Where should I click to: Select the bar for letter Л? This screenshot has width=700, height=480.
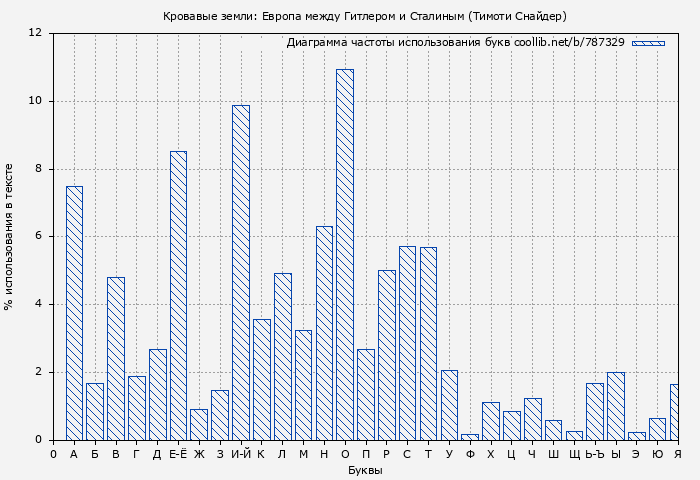pyautogui.click(x=282, y=357)
